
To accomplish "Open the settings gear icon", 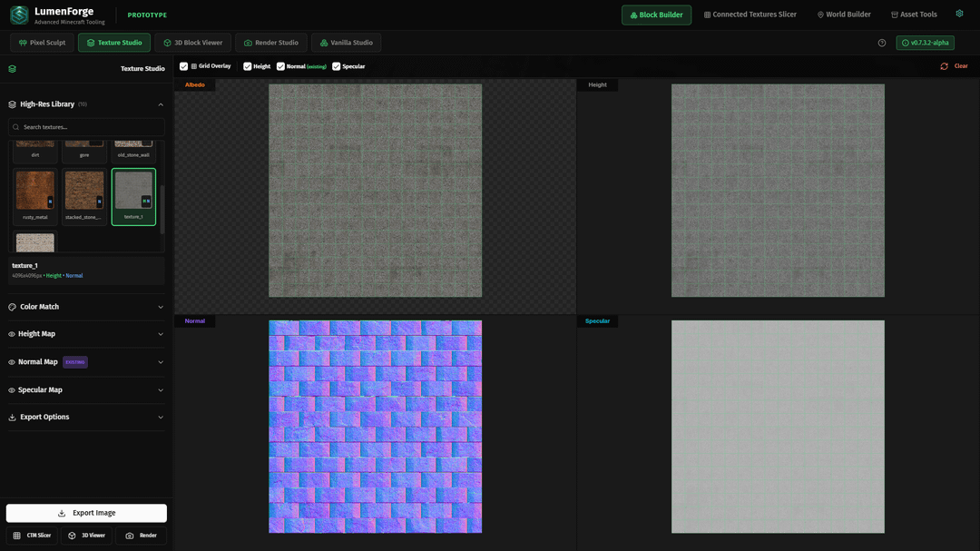I will pos(959,15).
